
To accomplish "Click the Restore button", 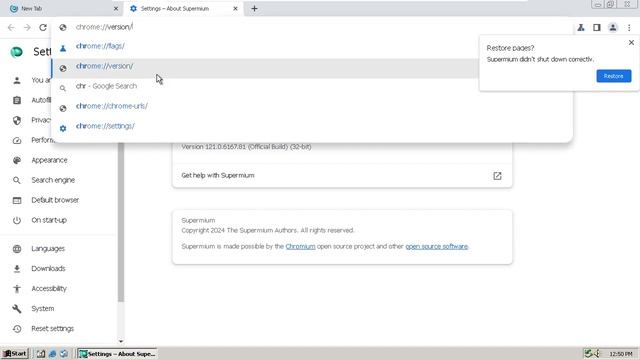I will click(613, 76).
